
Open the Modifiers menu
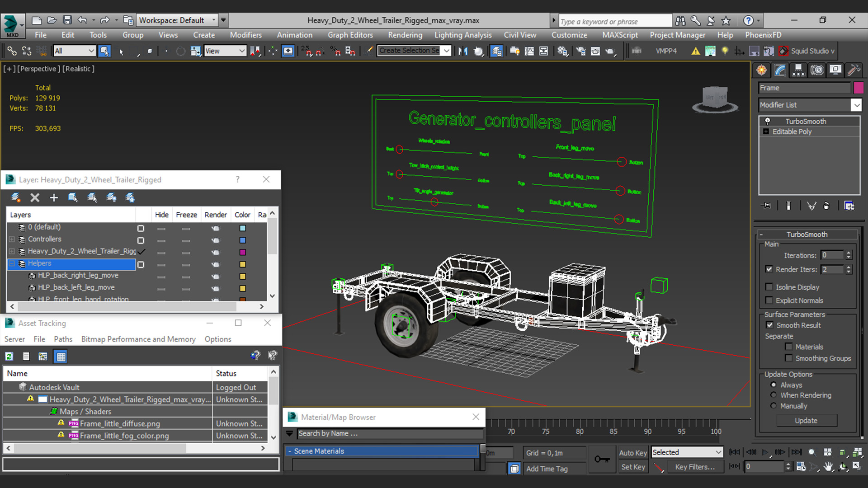click(245, 35)
